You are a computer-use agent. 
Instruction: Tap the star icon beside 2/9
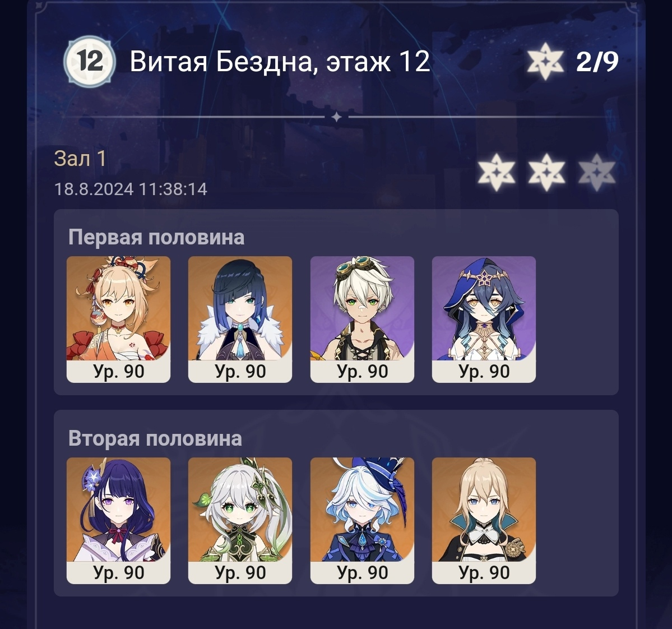pos(545,61)
